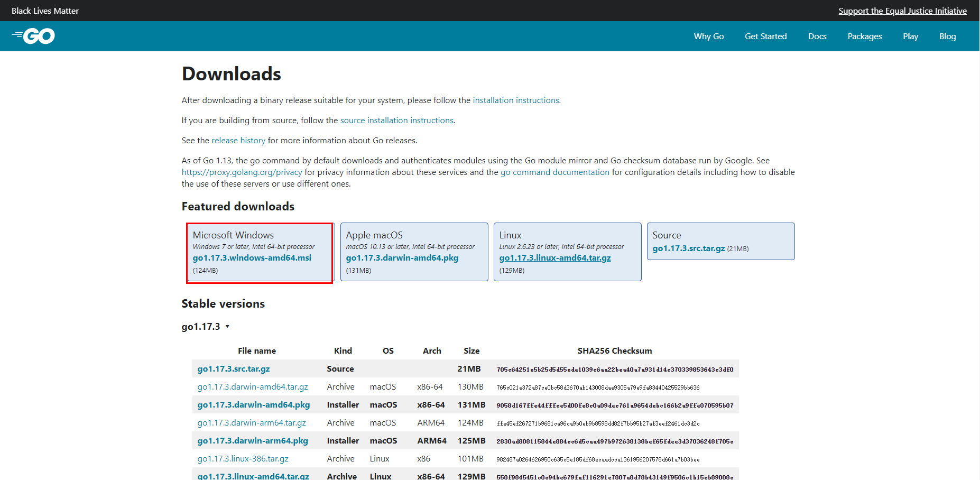This screenshot has width=980, height=480.
Task: Go to the Get Started page
Action: (766, 36)
